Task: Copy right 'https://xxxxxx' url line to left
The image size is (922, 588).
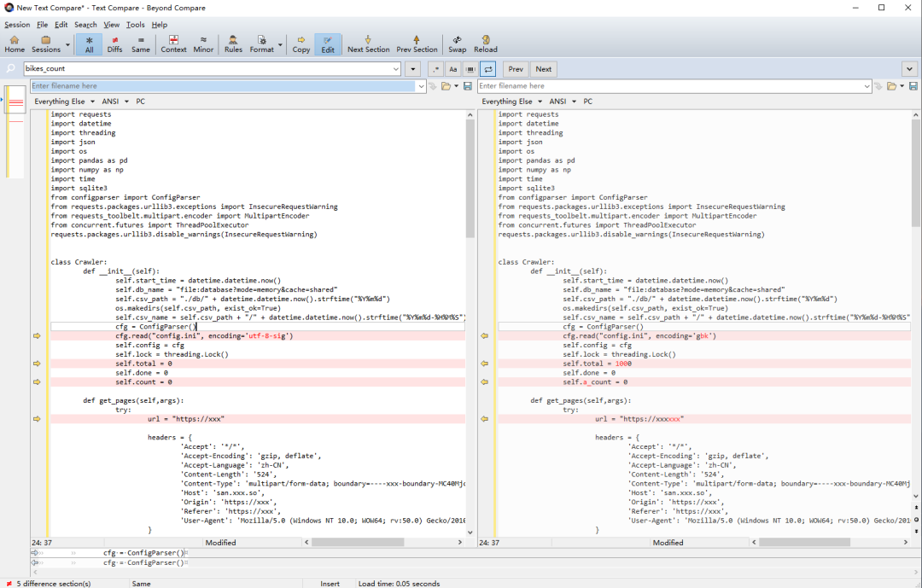Action: (x=485, y=419)
